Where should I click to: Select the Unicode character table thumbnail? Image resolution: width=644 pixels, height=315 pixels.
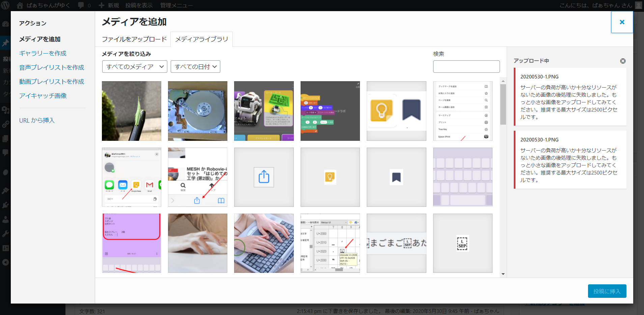click(x=330, y=243)
